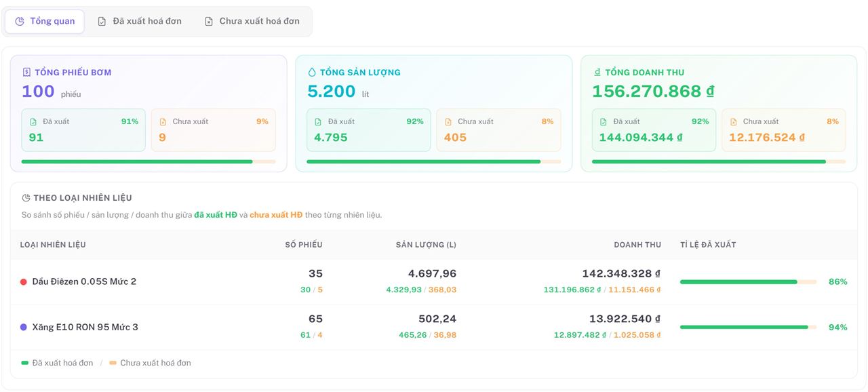868x392 pixels.
Task: Click the red dot beside Dầu Điêzen 0.05S
Action: pyautogui.click(x=24, y=281)
